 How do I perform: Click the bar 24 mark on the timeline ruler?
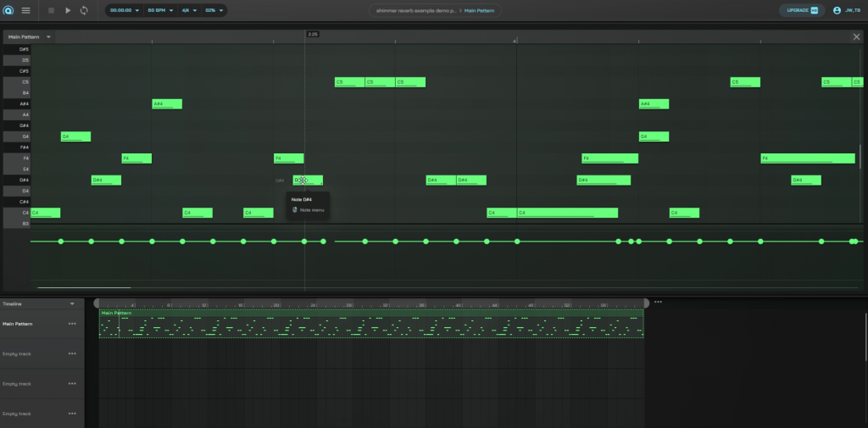coord(313,305)
